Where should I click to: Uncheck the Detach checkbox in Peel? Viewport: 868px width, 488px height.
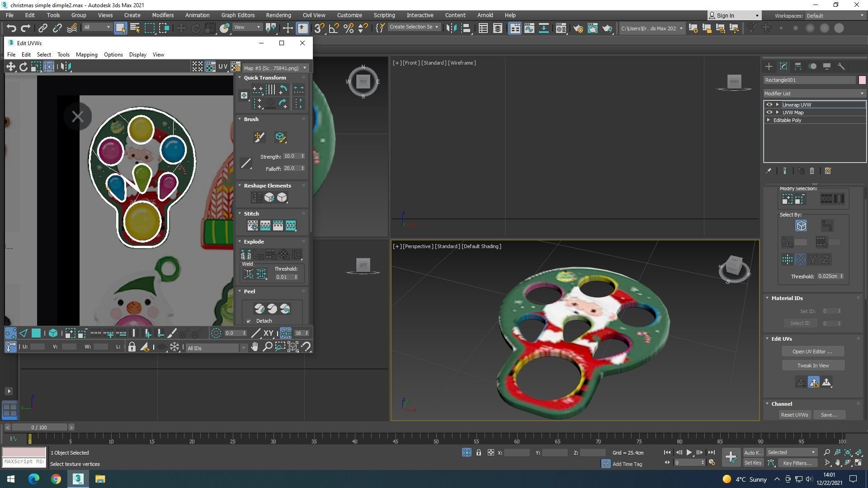(x=249, y=321)
